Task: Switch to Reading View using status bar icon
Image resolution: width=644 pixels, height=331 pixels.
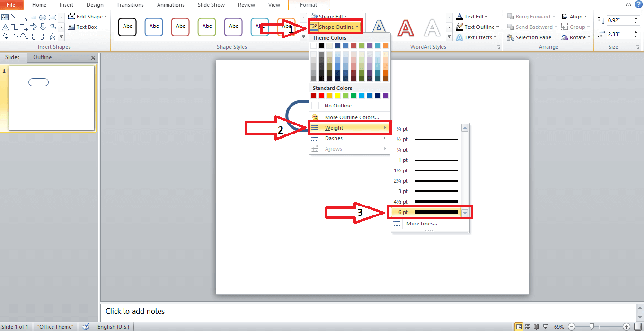Action: pyautogui.click(x=536, y=327)
